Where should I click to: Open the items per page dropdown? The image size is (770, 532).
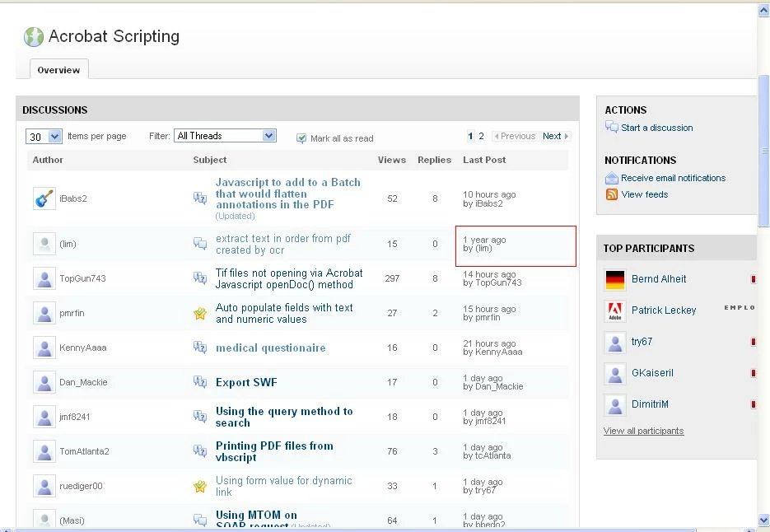click(44, 136)
